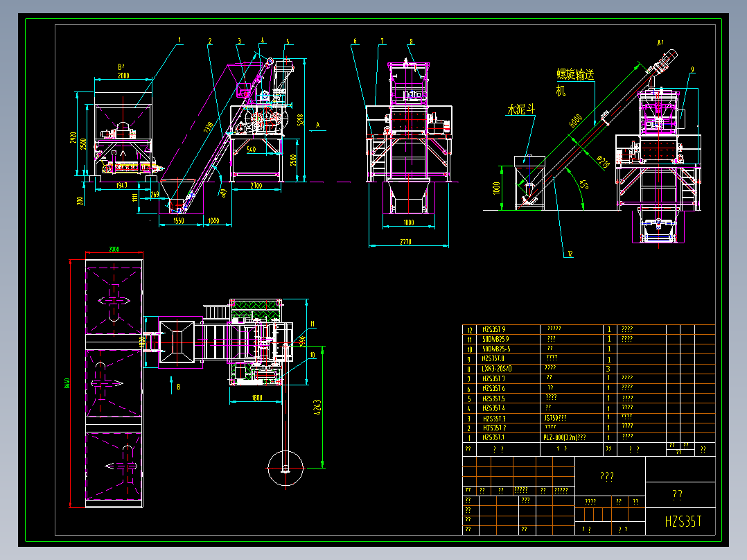Screen dimensions: 747x560
Task: Click callout balloon number 12 under conveyor
Action: click(x=570, y=254)
